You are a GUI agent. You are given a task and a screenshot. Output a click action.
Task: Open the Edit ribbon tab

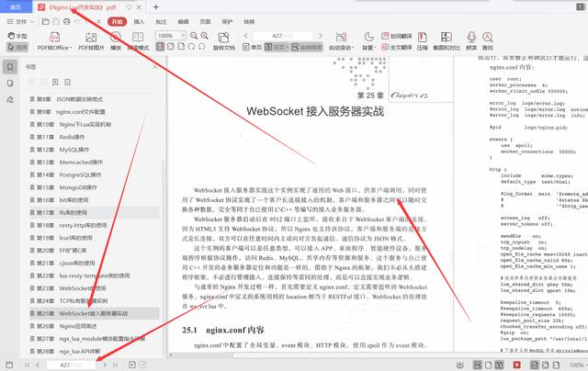[183, 22]
